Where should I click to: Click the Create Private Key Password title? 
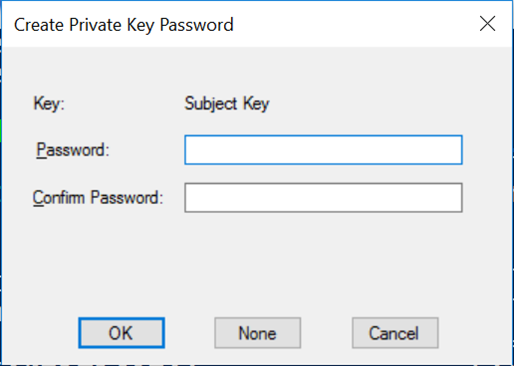click(x=124, y=25)
